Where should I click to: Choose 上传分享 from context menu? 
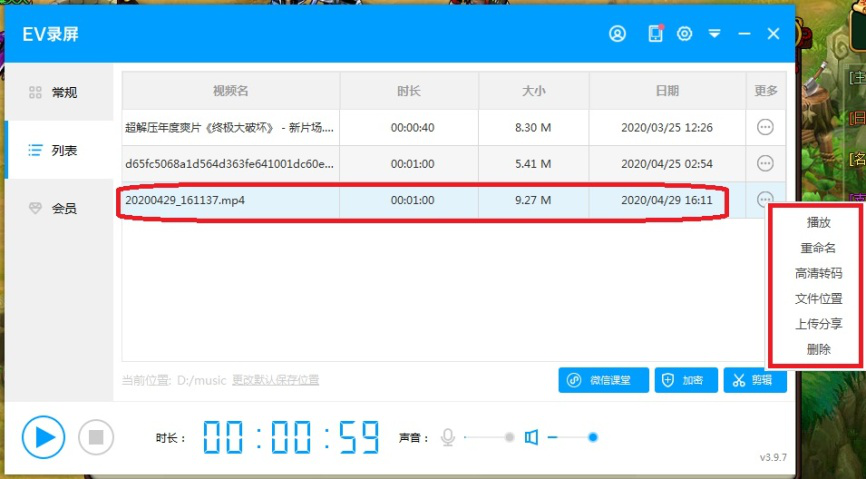819,324
